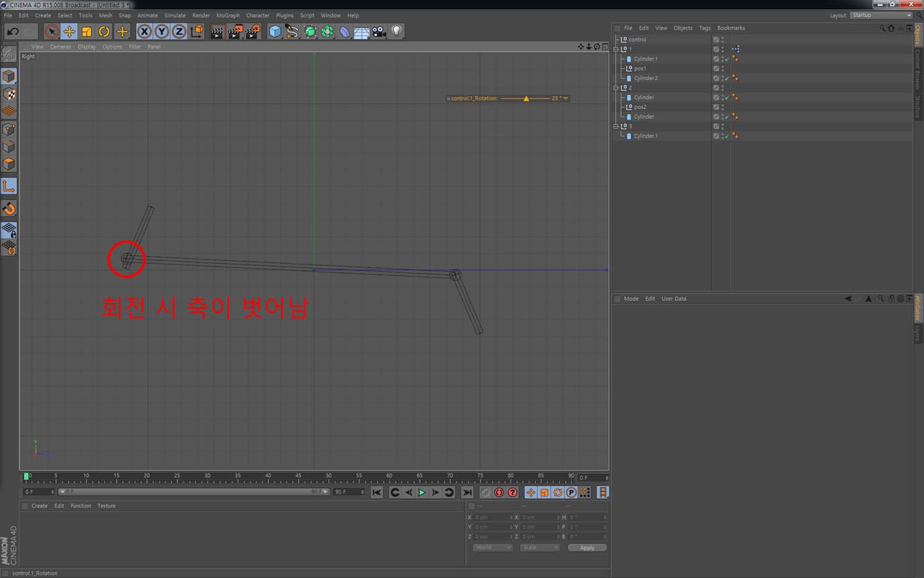Click the control.1_Rotation slider handle
This screenshot has width=924, height=578.
click(526, 98)
